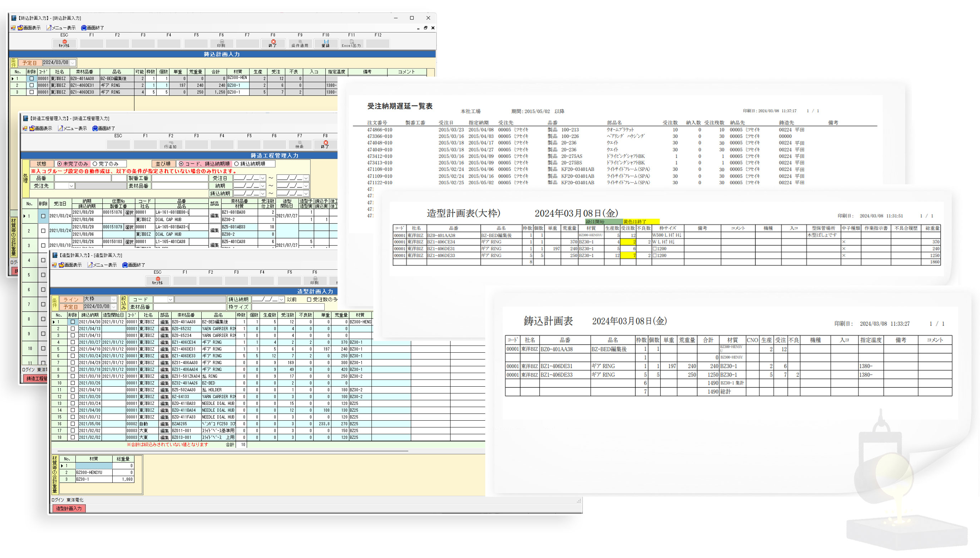Click the grid icon left of 画面表示, 鋳込計画入力
The width and height of the screenshot is (980, 558).
coord(13,28)
